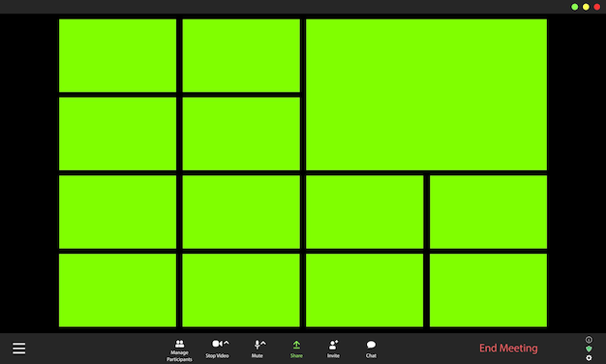Select the large speaker video tile
The image size is (606, 364).
(426, 95)
